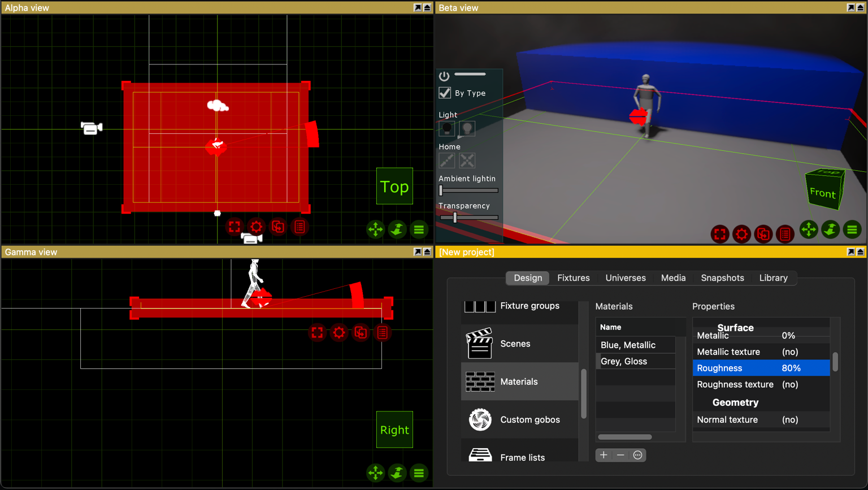Add a new material with plus button
The height and width of the screenshot is (490, 868).
pyautogui.click(x=604, y=455)
